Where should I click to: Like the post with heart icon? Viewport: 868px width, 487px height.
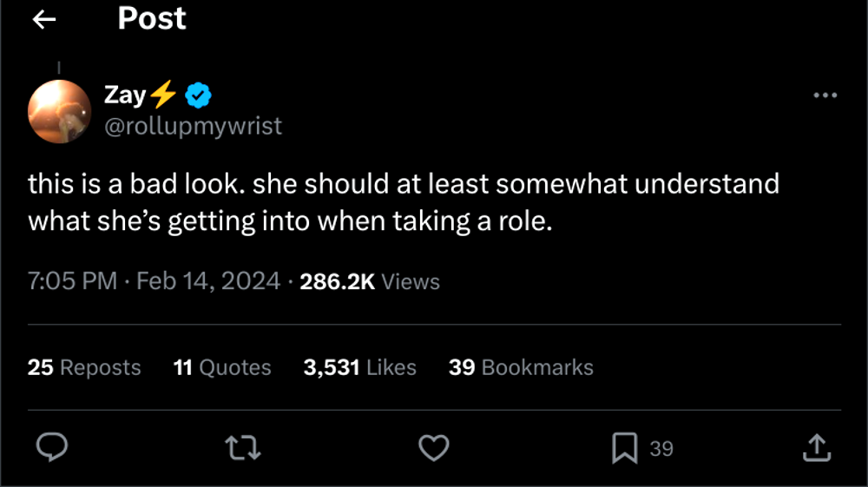pos(434,448)
